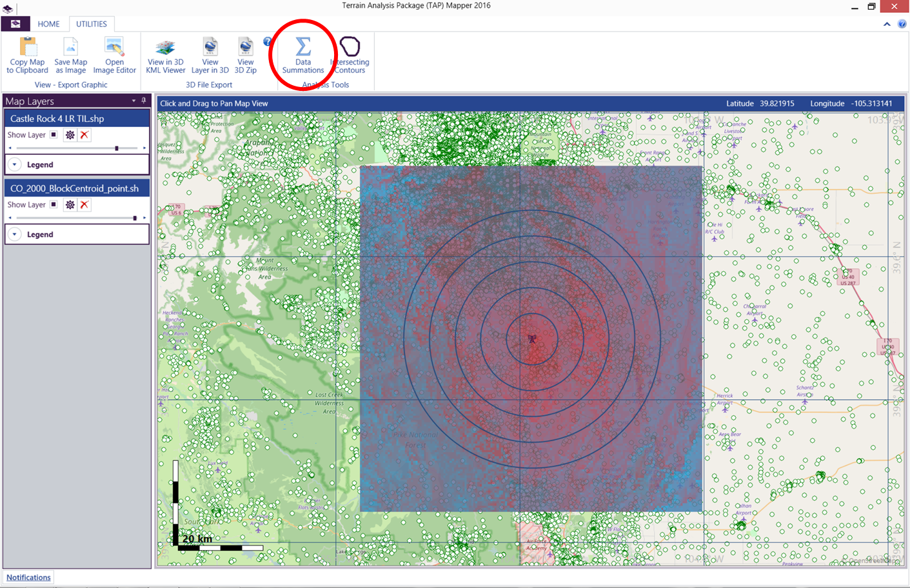Switch to the HOME ribbon tab
This screenshot has height=588, width=910.
tap(48, 24)
